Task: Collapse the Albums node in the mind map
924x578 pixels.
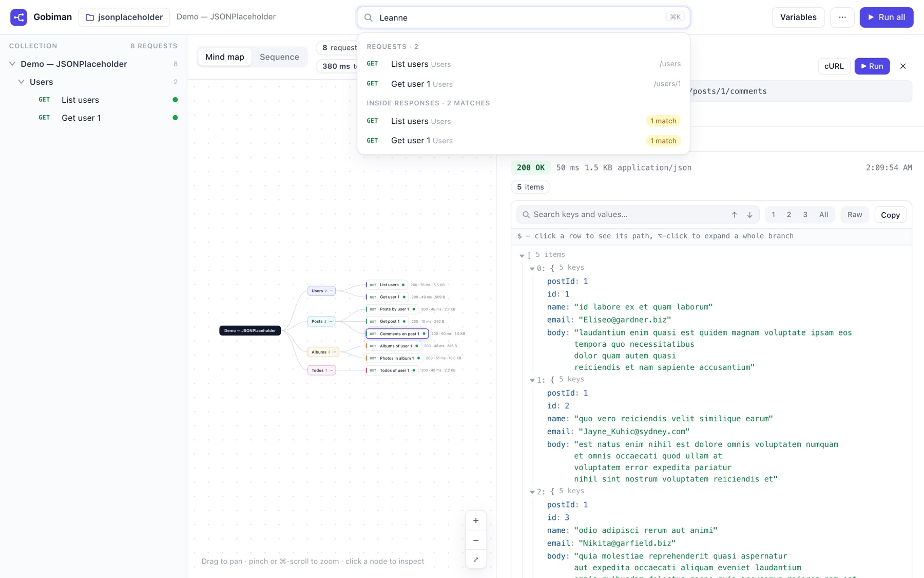Action: point(335,352)
